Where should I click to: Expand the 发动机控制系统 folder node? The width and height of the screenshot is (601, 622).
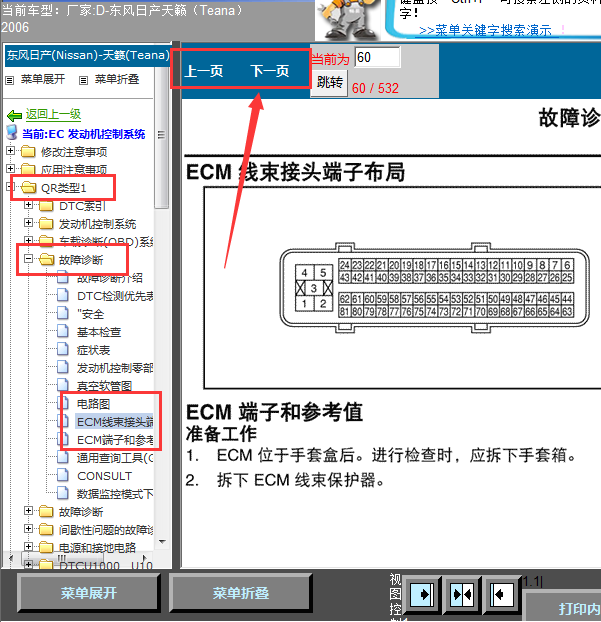[x=29, y=223]
